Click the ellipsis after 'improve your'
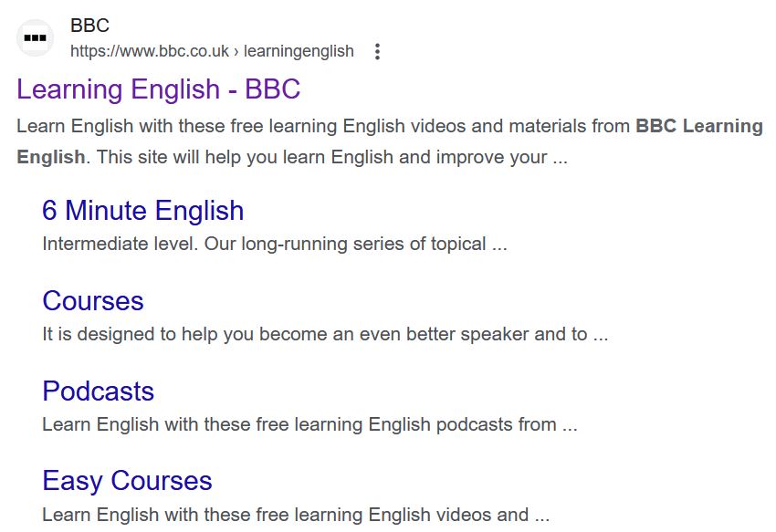Screen dimensions: 776x532 pyautogui.click(x=560, y=157)
